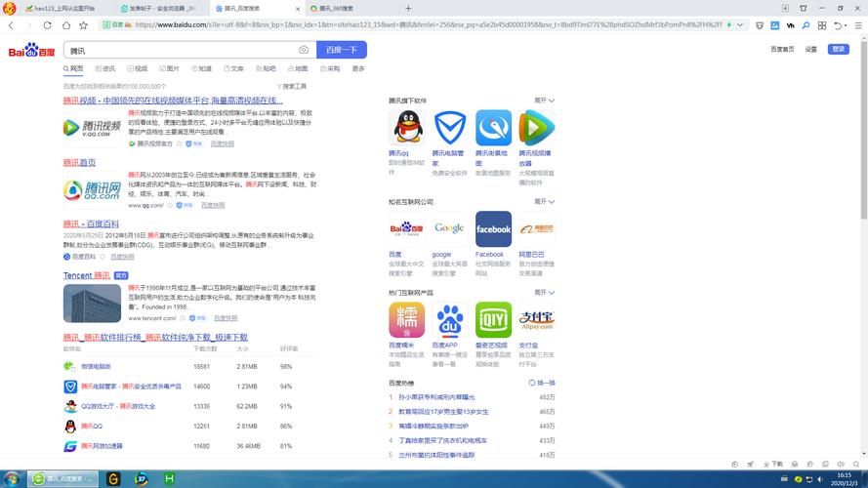The width and height of the screenshot is (868, 488).
Task: Click the shirt skin icon in title bar
Action: coord(804,9)
